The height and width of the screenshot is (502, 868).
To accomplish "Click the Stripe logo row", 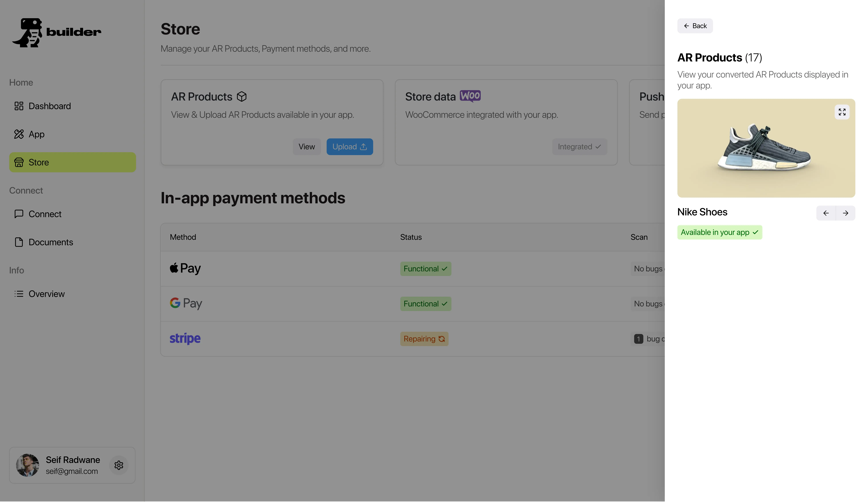I will click(185, 339).
